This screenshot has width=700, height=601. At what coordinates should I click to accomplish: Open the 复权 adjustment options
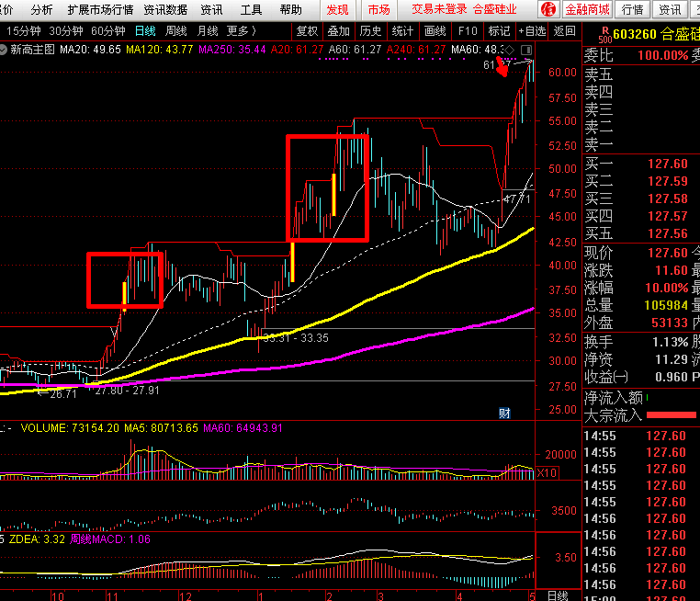[307, 30]
